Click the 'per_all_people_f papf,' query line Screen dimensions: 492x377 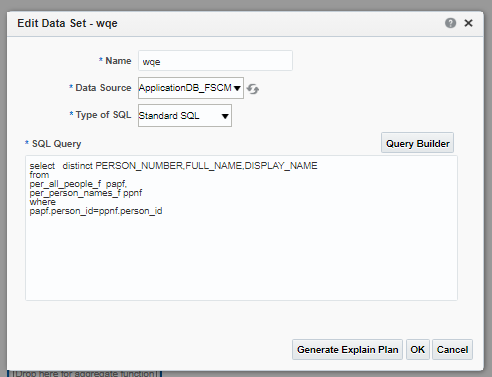(x=78, y=184)
